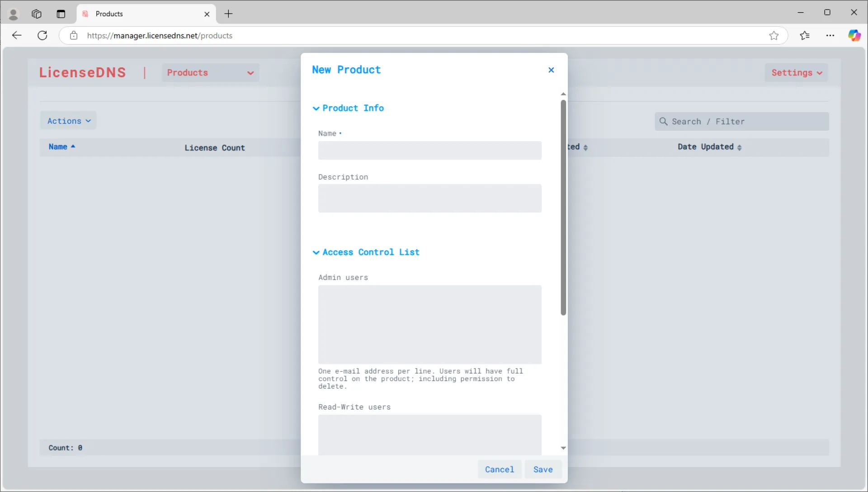Open the Products navigation dropdown
Screen dimensions: 868x492
point(210,73)
